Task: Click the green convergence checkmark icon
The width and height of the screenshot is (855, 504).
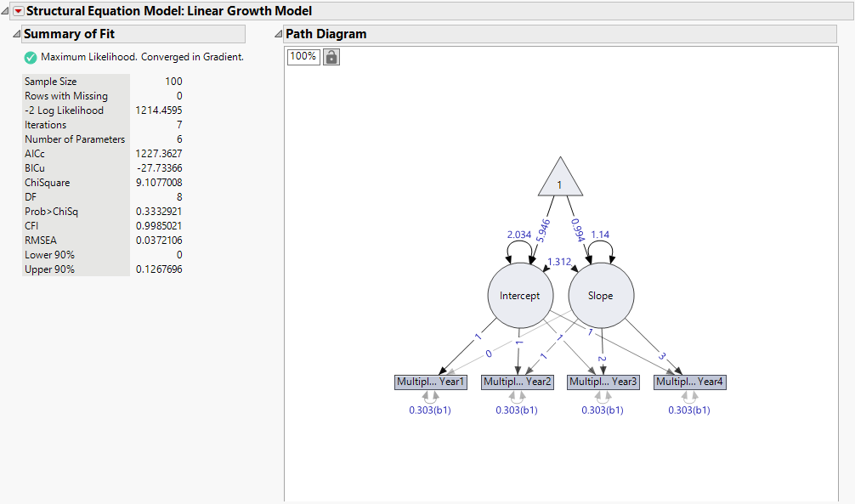Action: click(x=30, y=57)
